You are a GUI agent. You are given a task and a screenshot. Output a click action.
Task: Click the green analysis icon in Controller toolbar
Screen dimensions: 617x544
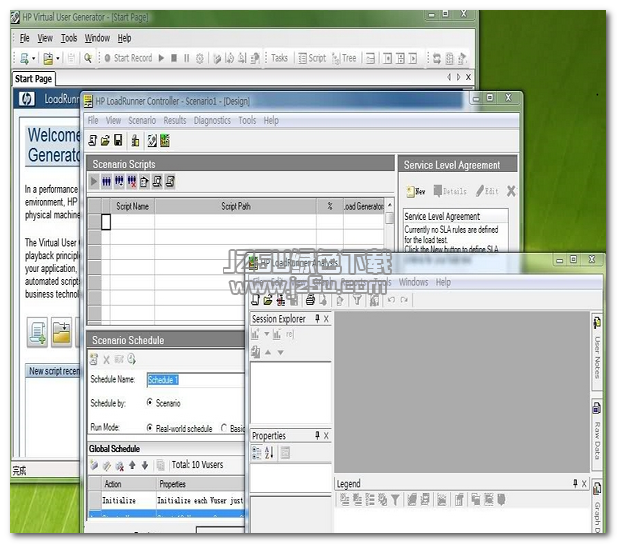pos(165,141)
